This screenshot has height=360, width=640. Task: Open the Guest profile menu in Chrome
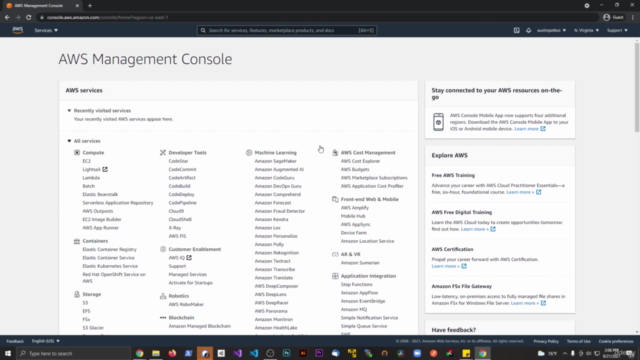[613, 17]
